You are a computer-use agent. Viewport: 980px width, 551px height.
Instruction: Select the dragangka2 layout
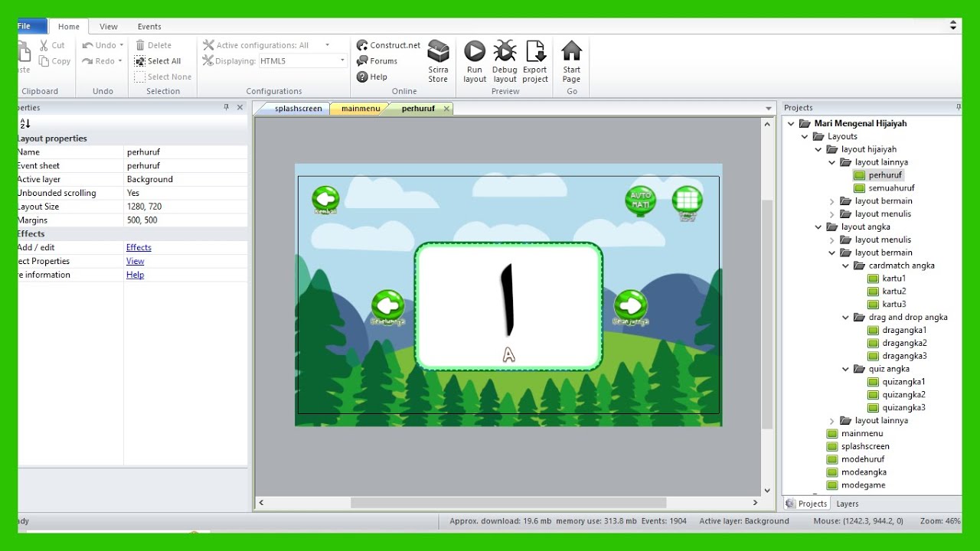point(904,343)
